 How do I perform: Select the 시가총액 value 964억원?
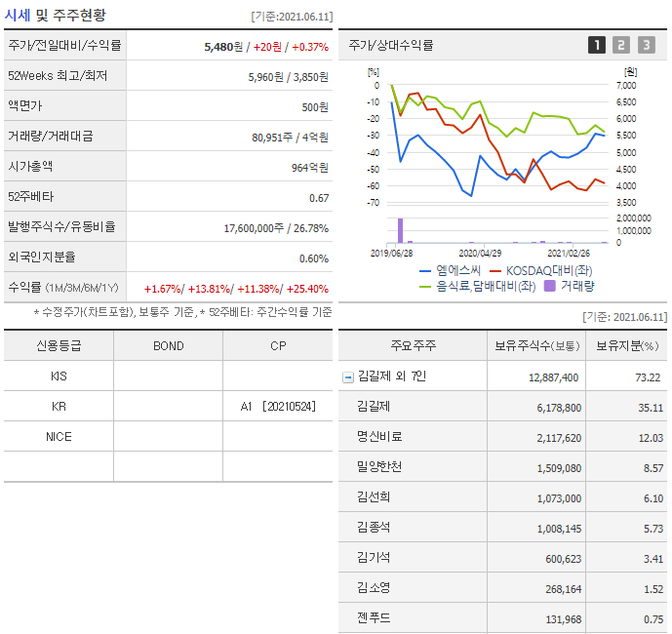point(310,168)
